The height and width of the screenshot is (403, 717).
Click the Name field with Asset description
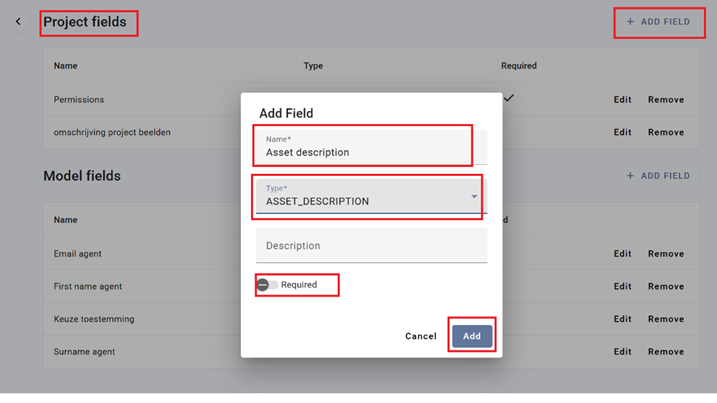[371, 147]
